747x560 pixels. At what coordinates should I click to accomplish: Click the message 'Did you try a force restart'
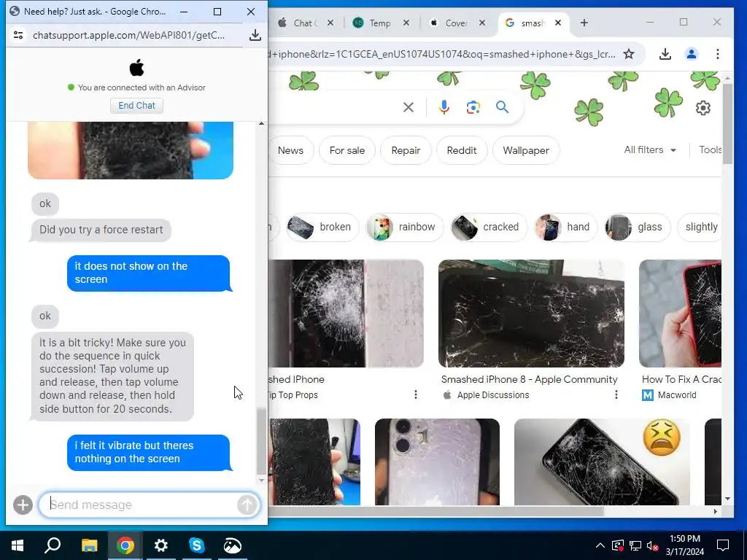pos(101,230)
